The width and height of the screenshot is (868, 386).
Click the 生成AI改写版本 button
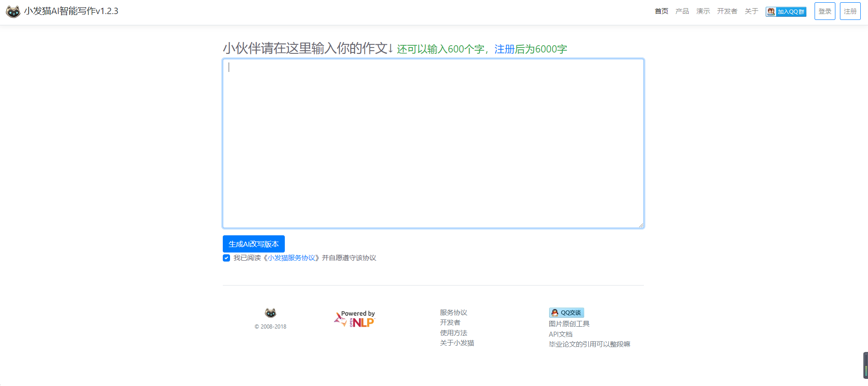point(254,244)
